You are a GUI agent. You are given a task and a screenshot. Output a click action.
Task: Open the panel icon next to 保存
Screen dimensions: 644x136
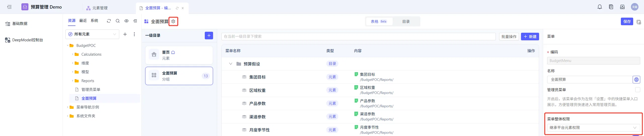point(639,22)
